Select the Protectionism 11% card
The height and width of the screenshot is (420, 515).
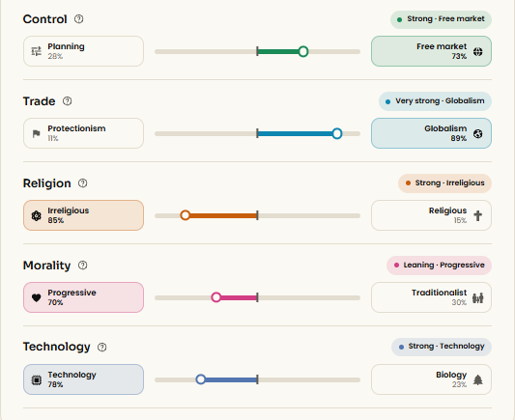point(83,133)
